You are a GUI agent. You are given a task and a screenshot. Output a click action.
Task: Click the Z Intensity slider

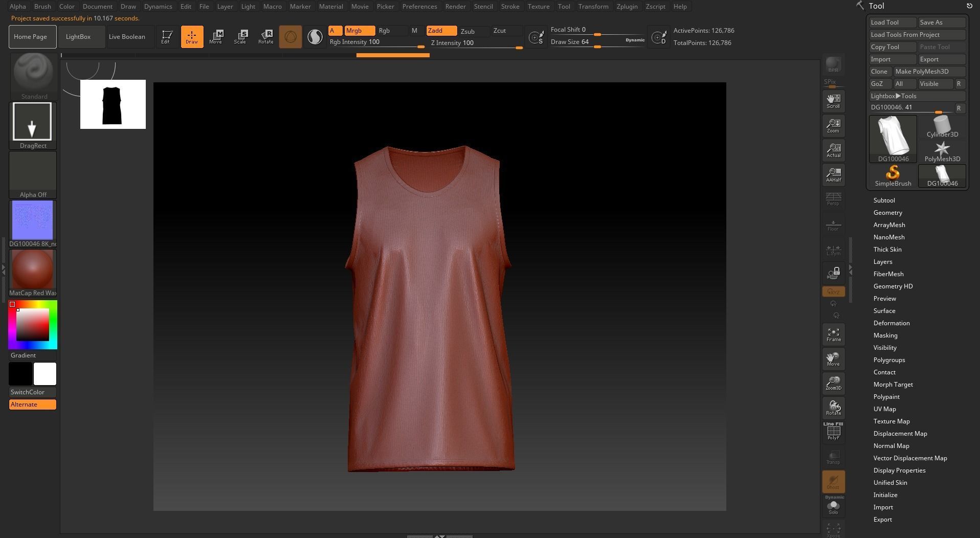click(x=476, y=43)
